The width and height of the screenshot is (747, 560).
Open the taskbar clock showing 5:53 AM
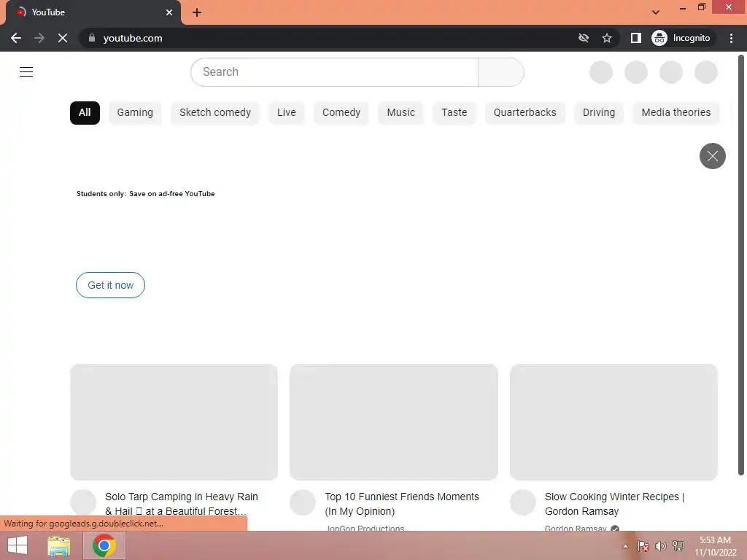coord(716,546)
